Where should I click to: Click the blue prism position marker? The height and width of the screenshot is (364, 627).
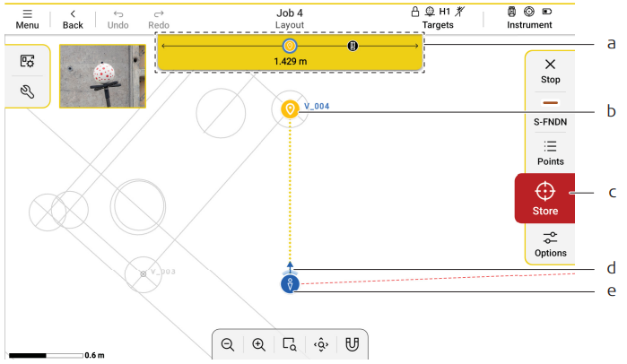(x=289, y=285)
